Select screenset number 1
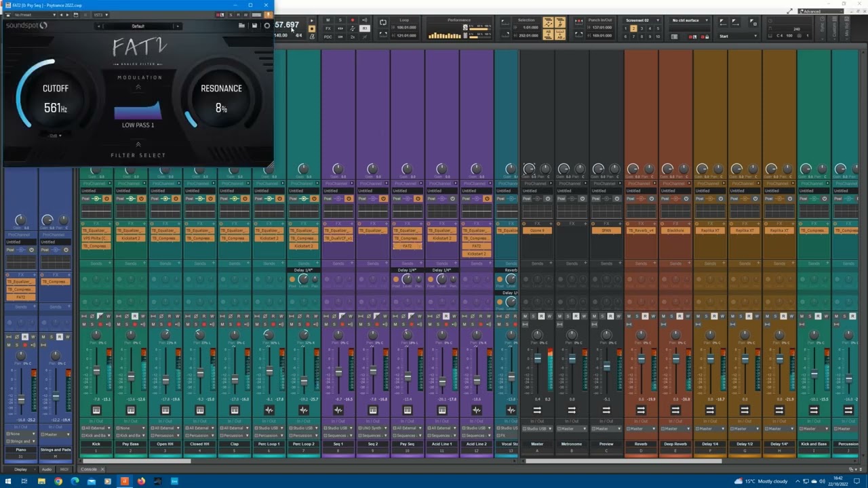This screenshot has height=488, width=868. pos(627,28)
